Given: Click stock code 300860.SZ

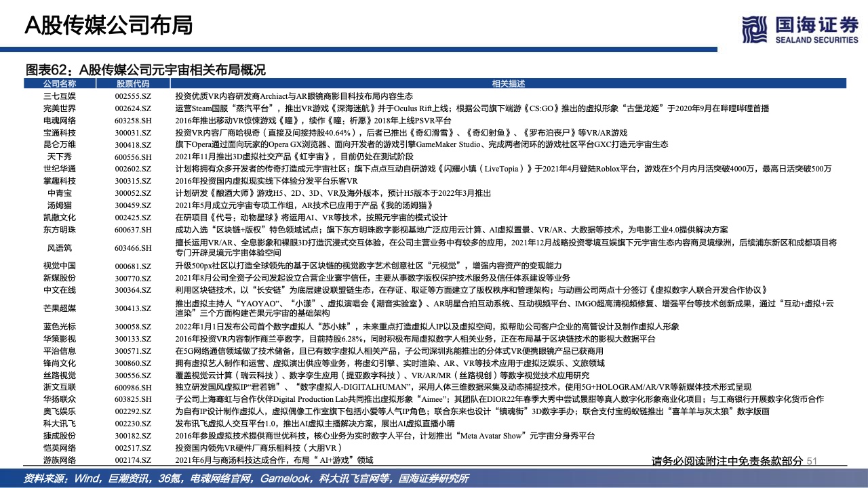Looking at the screenshot, I should coord(133,363).
